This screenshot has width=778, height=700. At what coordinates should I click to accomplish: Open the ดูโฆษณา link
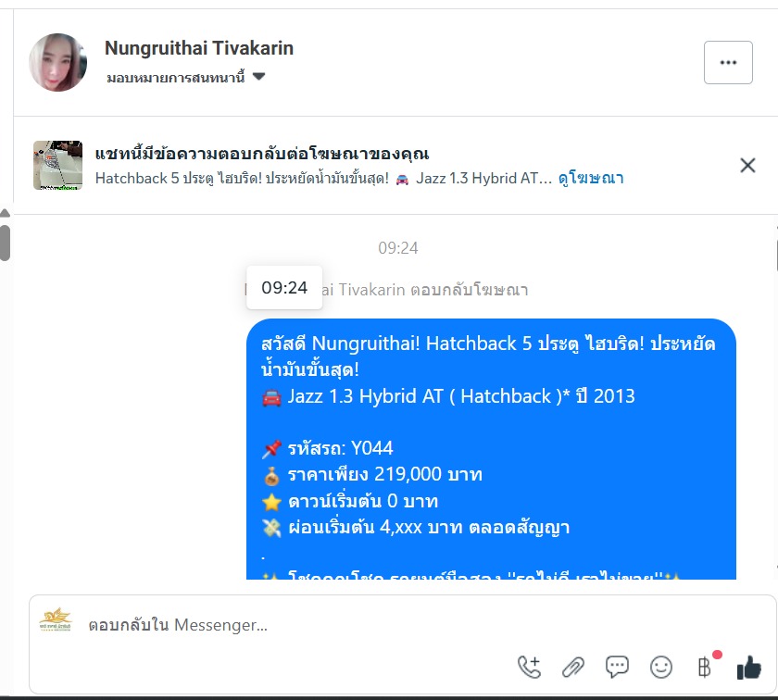(591, 178)
